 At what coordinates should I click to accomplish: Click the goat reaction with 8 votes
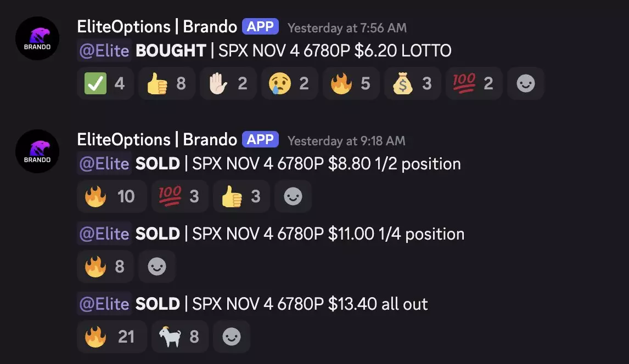179,337
